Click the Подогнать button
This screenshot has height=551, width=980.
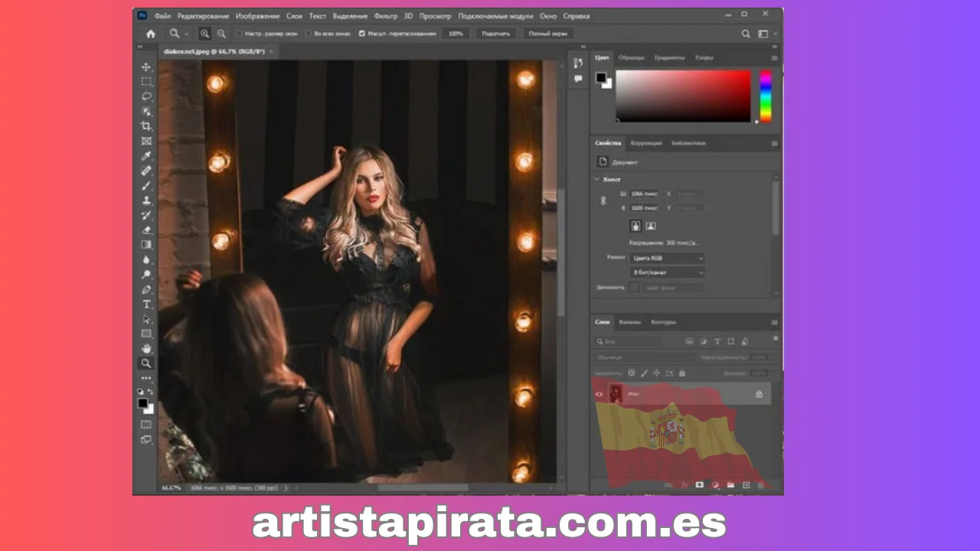coord(496,34)
